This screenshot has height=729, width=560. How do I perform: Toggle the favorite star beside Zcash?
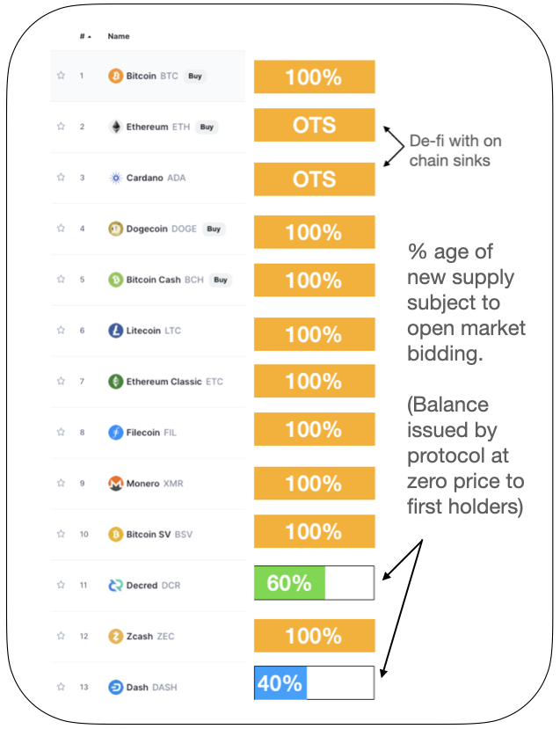pyautogui.click(x=61, y=636)
